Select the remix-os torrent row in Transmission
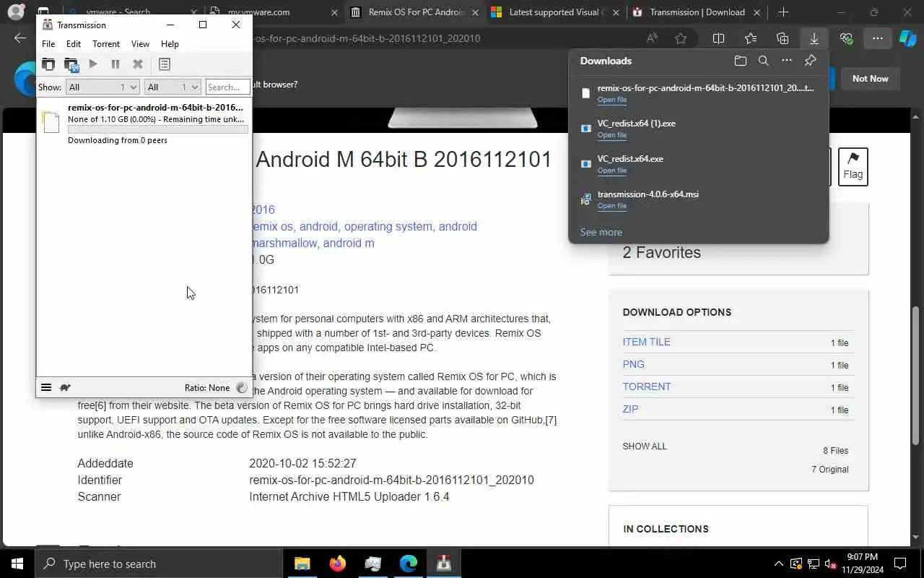The width and height of the screenshot is (924, 578). [x=144, y=123]
